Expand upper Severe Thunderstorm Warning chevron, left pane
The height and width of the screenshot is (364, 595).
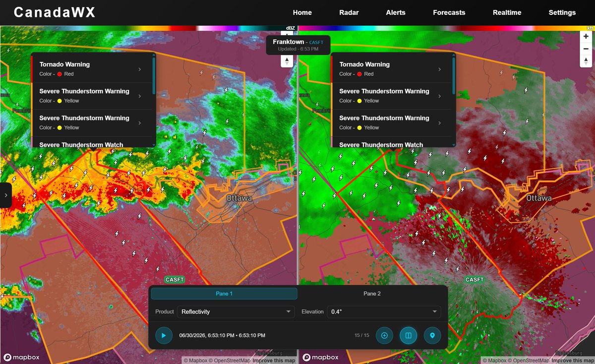(139, 96)
